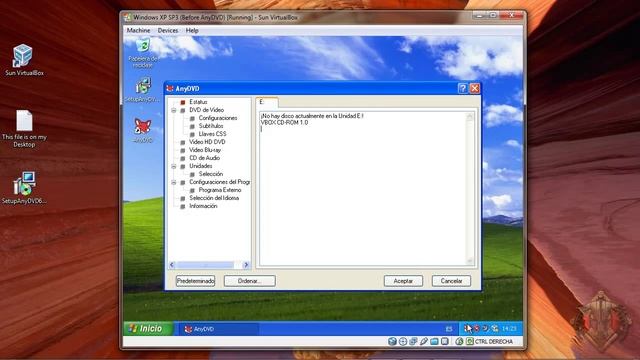This screenshot has height=360, width=640.
Task: Select the Unidades tree entry
Action: point(200,166)
